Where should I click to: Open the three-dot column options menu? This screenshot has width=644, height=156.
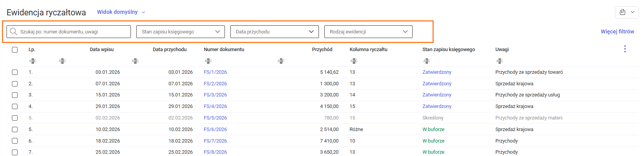pos(625,49)
